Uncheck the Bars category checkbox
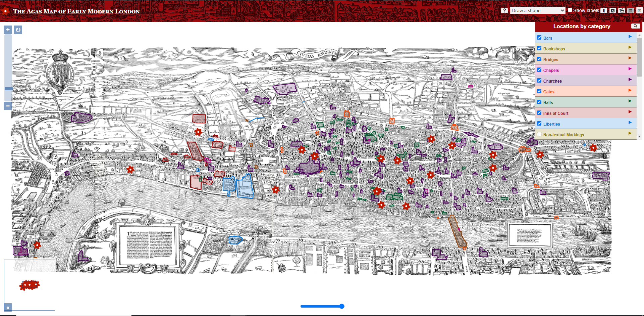This screenshot has width=644, height=316. point(539,38)
